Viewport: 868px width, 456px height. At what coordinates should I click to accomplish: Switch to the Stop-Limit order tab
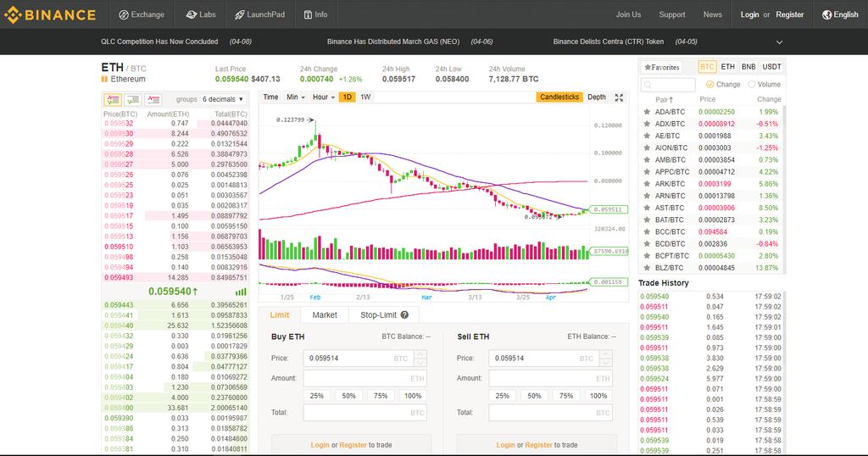[x=384, y=315]
